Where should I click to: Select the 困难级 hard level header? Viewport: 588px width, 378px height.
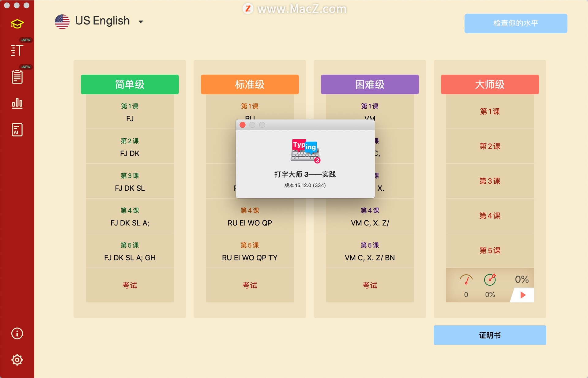[x=370, y=84]
